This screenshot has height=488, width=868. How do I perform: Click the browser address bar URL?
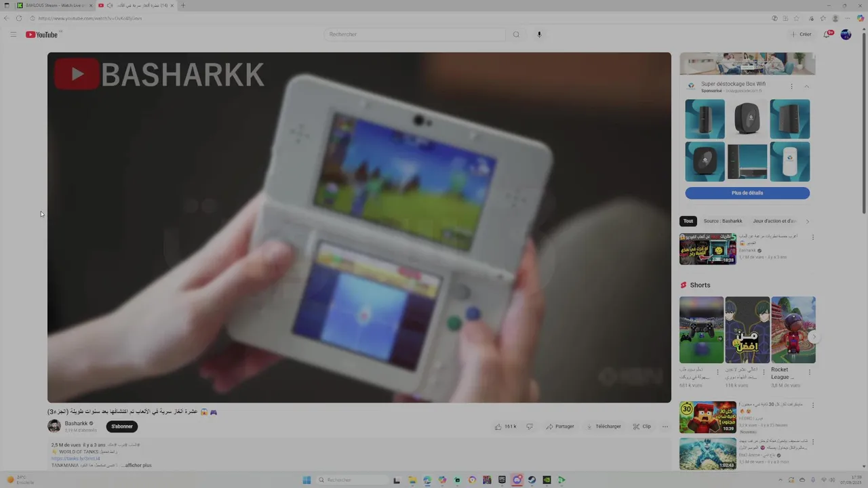(90, 18)
